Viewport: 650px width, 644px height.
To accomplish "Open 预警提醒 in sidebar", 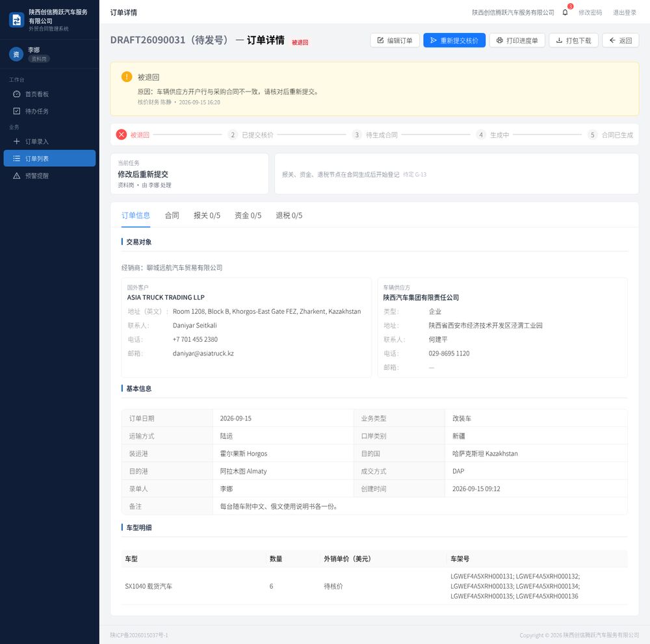I will pos(49,175).
